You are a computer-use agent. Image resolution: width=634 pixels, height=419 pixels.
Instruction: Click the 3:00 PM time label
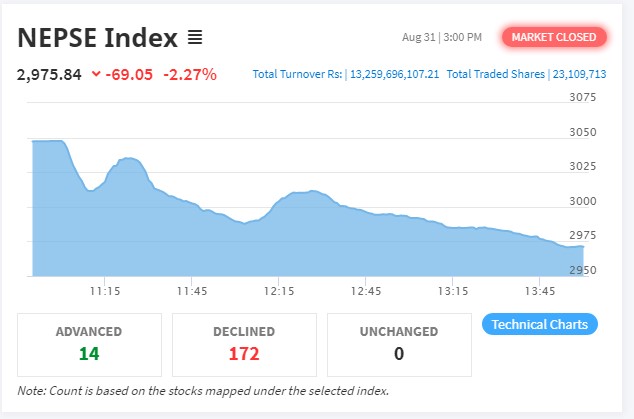460,38
